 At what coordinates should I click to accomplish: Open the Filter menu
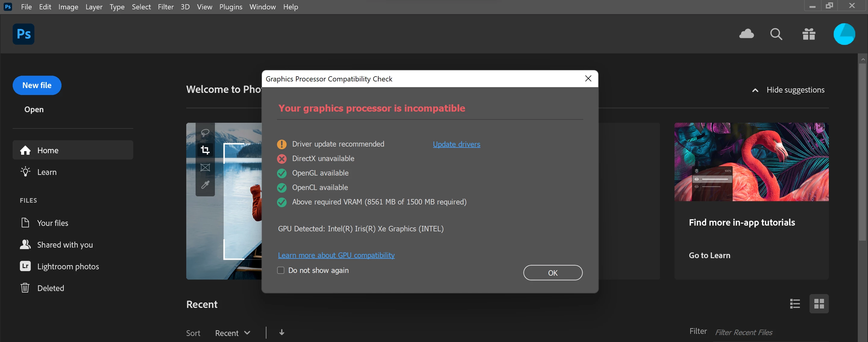pyautogui.click(x=165, y=7)
